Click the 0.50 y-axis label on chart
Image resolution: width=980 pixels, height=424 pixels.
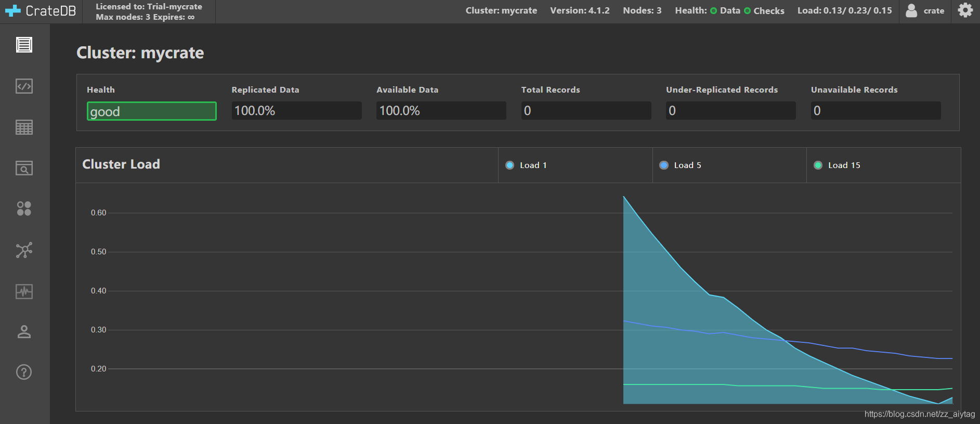(98, 252)
